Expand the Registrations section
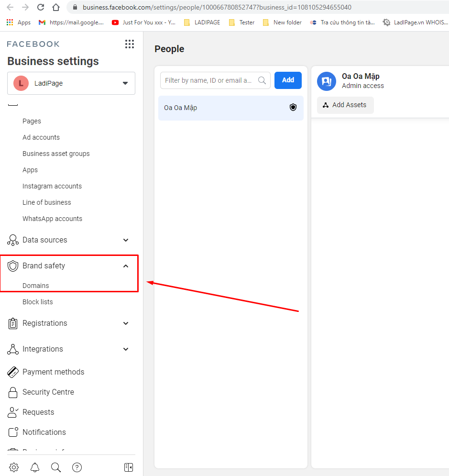The image size is (449, 476). coord(126,323)
